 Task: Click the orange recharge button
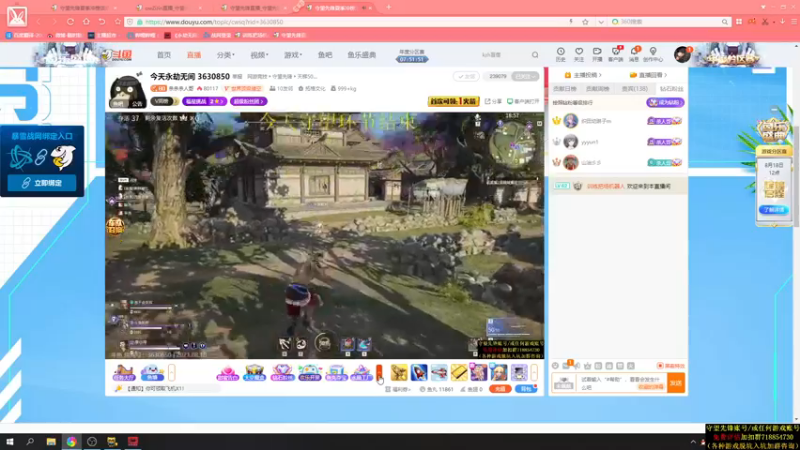(500, 389)
